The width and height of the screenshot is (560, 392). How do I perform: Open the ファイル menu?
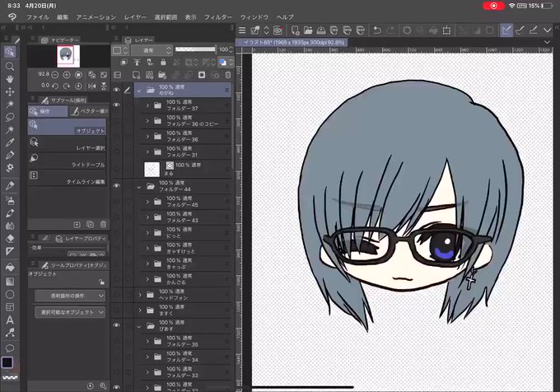pos(38,17)
